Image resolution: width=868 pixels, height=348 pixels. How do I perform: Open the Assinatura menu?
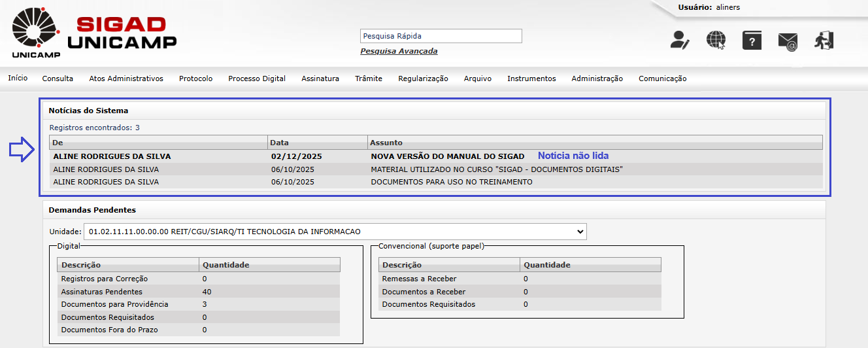(x=320, y=78)
